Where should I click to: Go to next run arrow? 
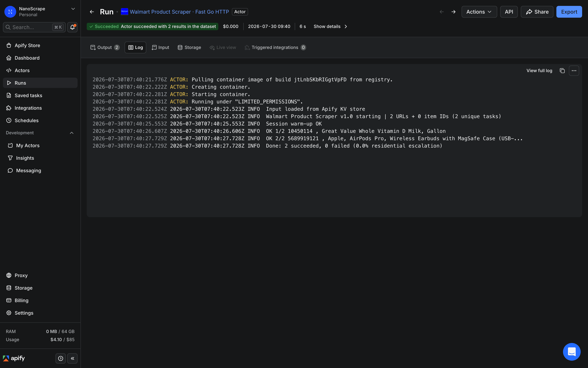(453, 12)
